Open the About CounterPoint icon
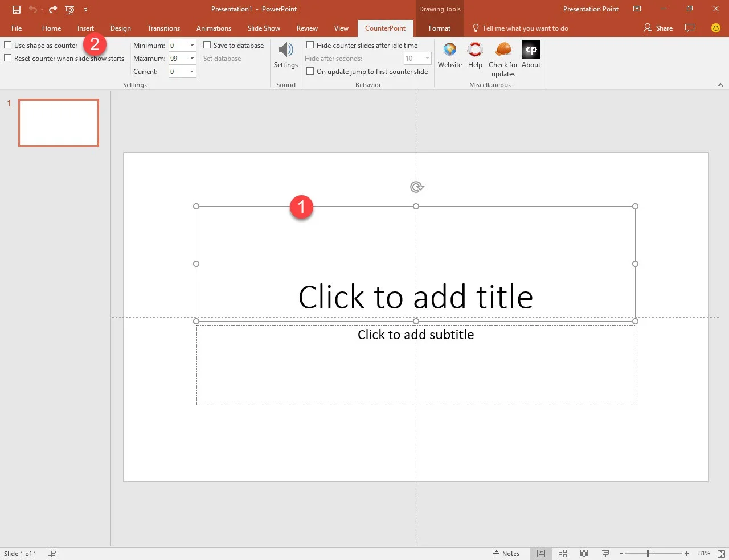The width and height of the screenshot is (729, 560). pyautogui.click(x=531, y=51)
